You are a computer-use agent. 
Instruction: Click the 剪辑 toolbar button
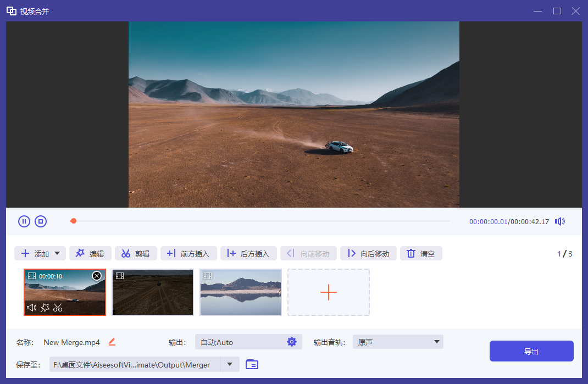[x=136, y=253]
